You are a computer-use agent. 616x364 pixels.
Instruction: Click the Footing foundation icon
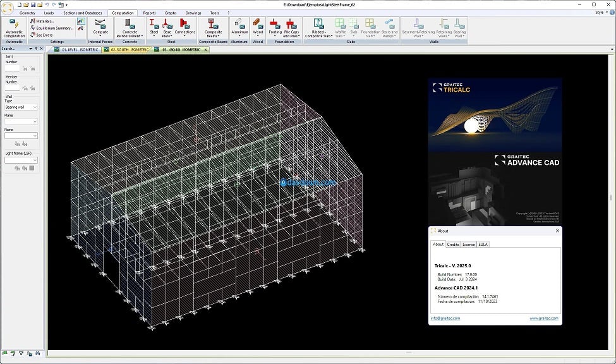click(x=275, y=23)
